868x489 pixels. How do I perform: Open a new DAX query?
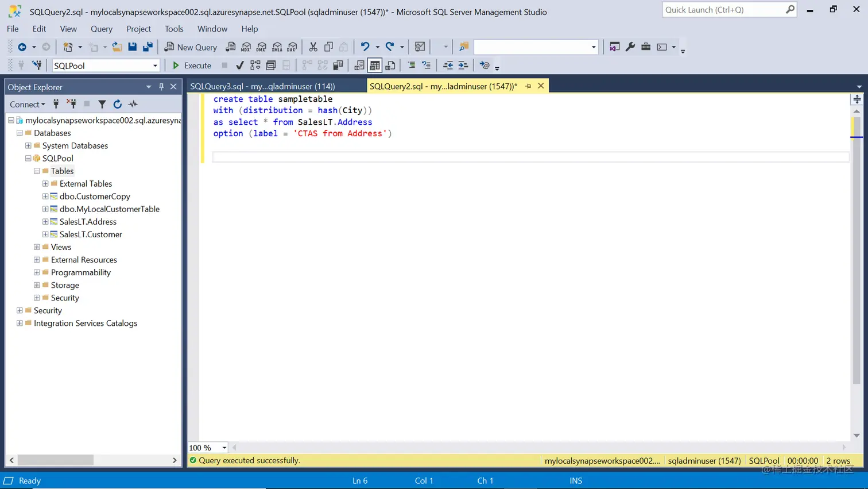coord(293,47)
